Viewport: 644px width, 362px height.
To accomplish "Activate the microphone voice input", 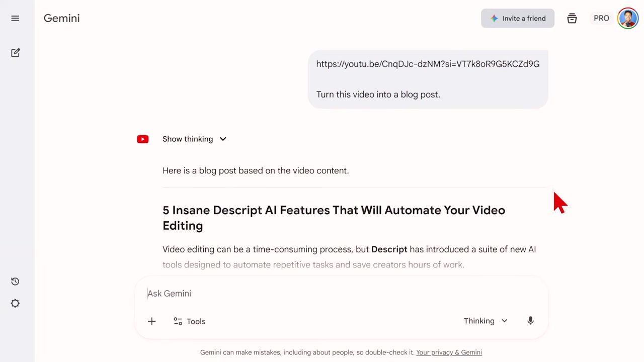I will click(530, 321).
